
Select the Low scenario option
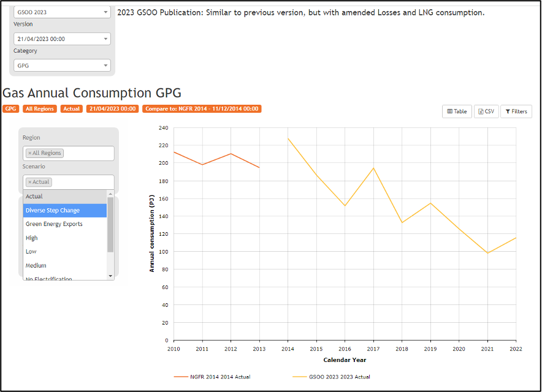(x=64, y=252)
